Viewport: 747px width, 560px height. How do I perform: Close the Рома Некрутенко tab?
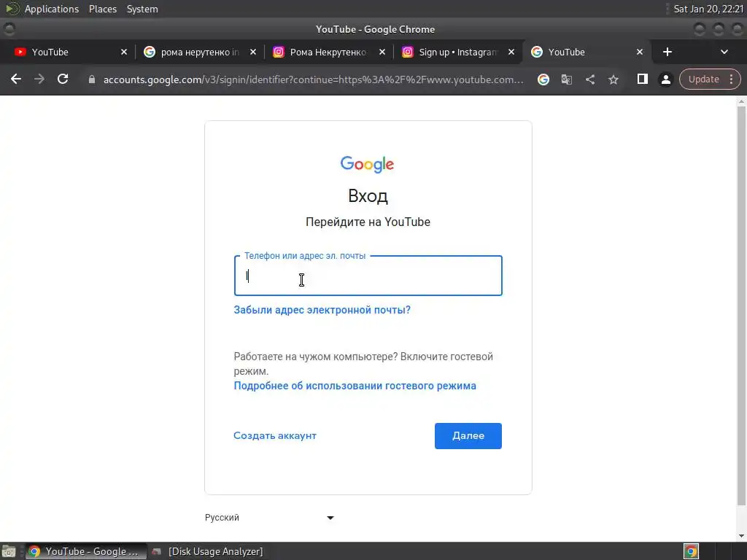pos(382,52)
